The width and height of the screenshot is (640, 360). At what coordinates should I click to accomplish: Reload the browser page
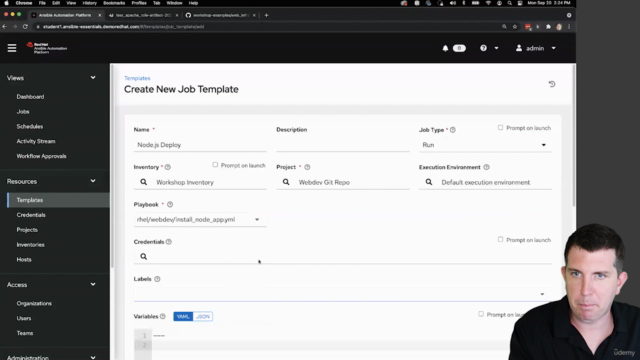(x=25, y=27)
